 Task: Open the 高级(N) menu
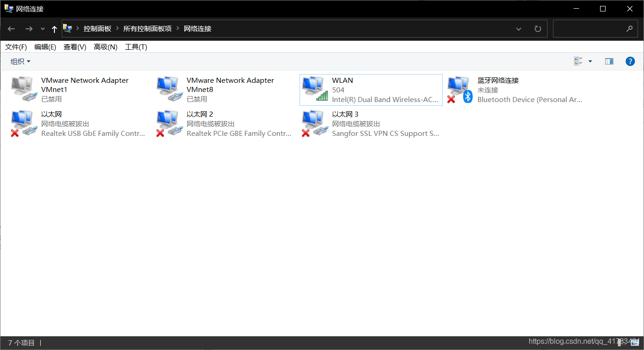(x=106, y=47)
